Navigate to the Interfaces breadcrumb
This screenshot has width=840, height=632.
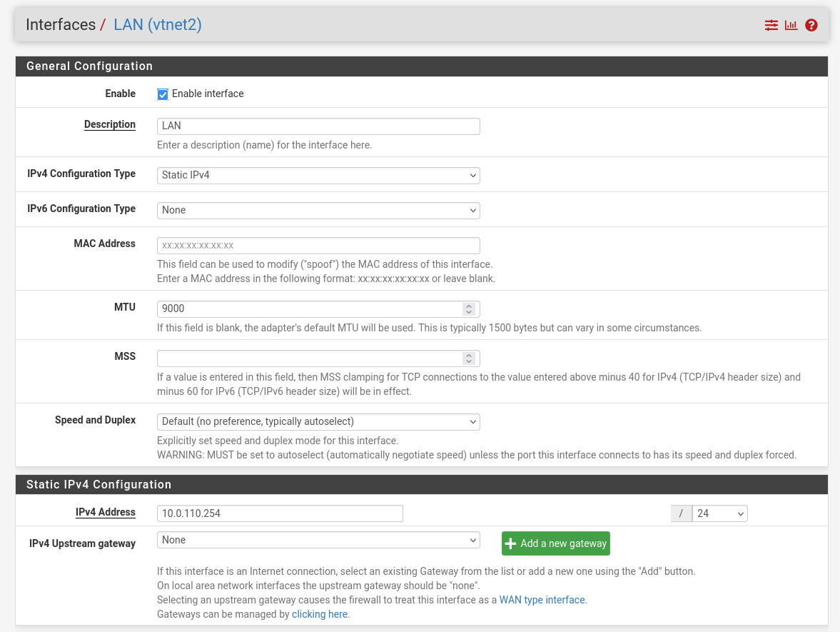click(x=61, y=24)
